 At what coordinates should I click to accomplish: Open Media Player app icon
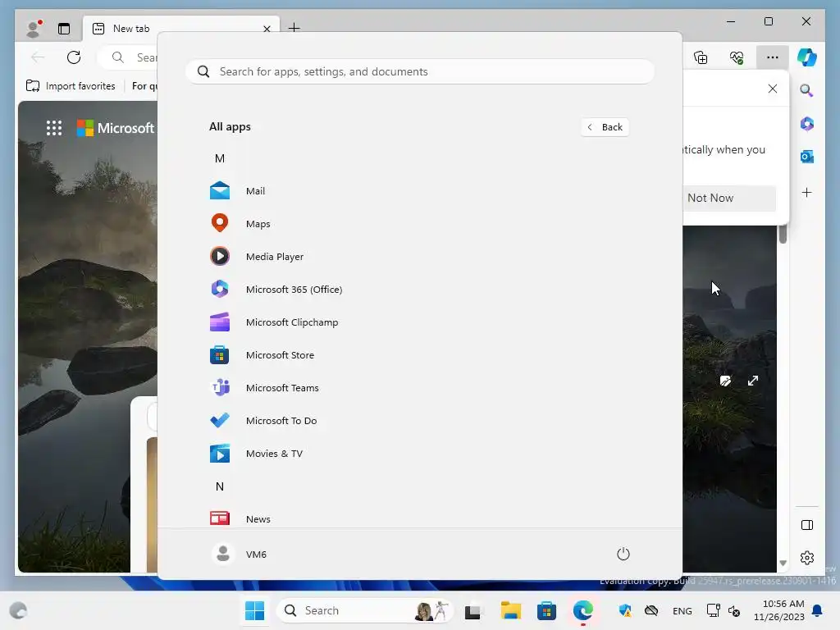tap(220, 256)
